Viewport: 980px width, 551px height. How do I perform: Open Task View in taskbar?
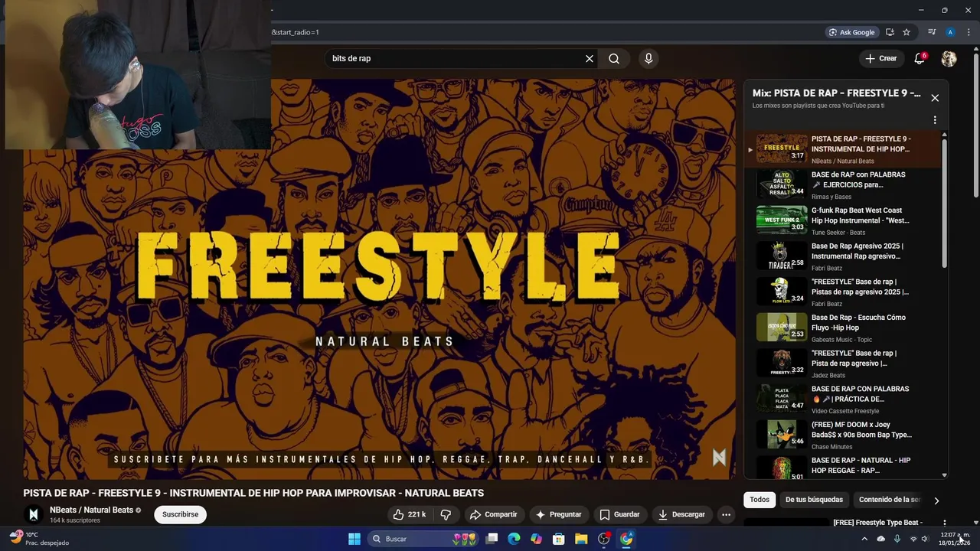492,539
